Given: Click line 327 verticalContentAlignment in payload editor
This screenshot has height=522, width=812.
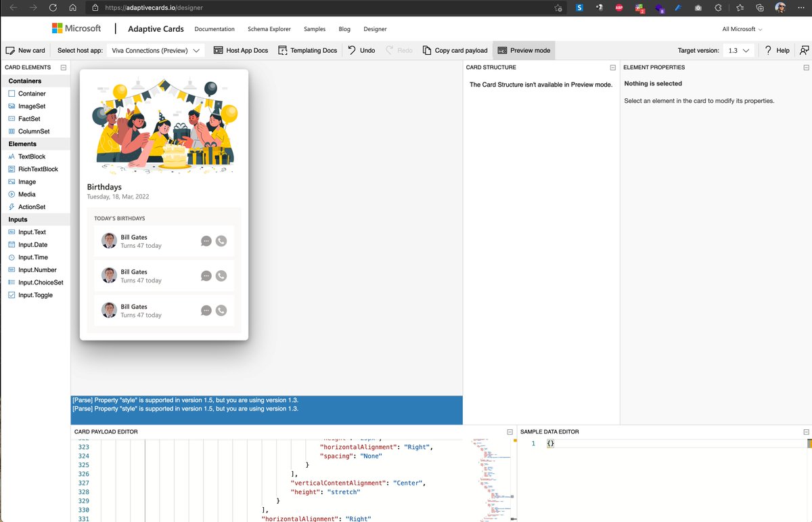Looking at the screenshot, I should coord(357,483).
